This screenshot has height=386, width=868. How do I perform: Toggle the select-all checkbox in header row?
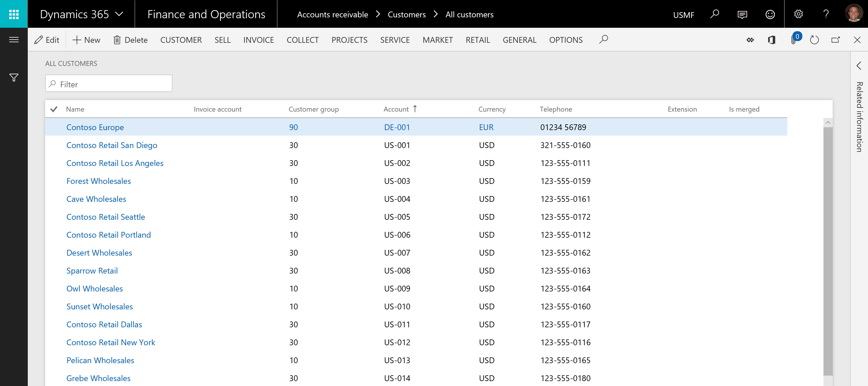pyautogui.click(x=54, y=109)
